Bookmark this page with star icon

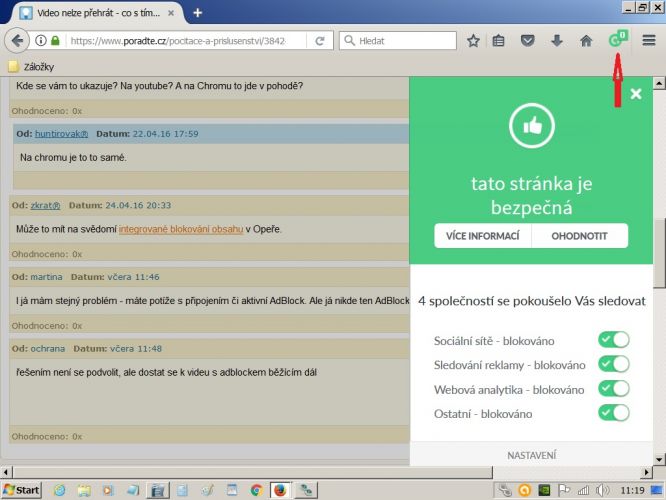click(473, 41)
